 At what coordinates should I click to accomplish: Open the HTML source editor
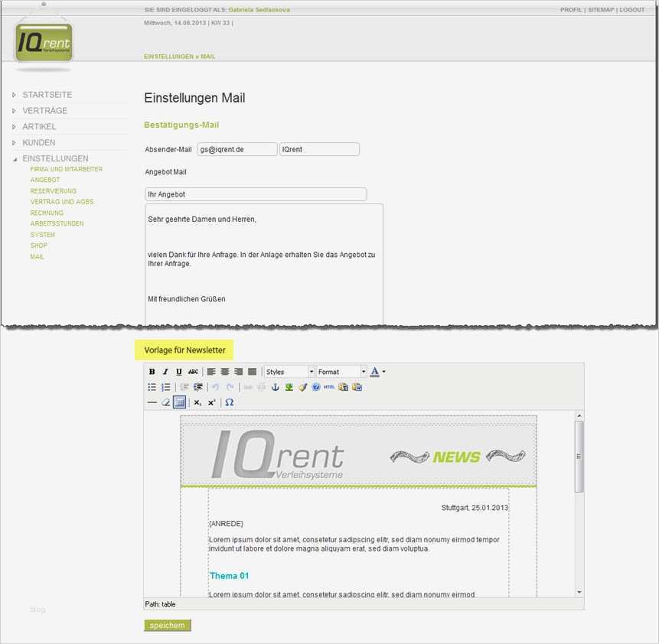(328, 387)
